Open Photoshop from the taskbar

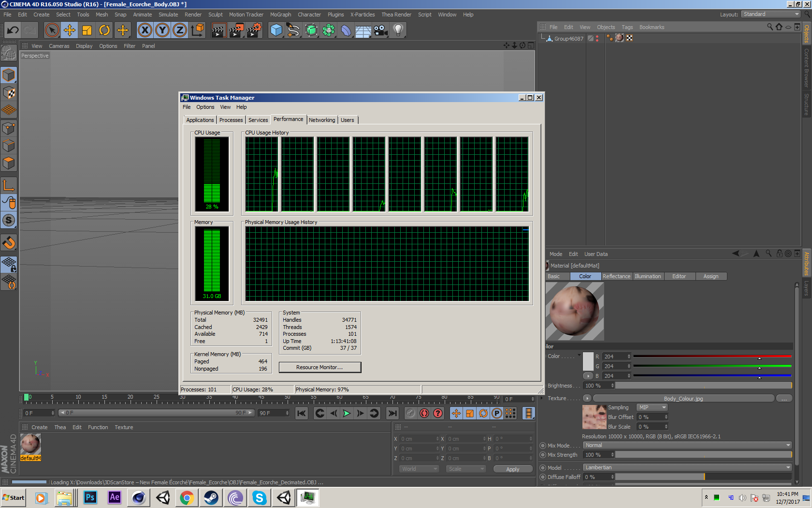pos(90,497)
